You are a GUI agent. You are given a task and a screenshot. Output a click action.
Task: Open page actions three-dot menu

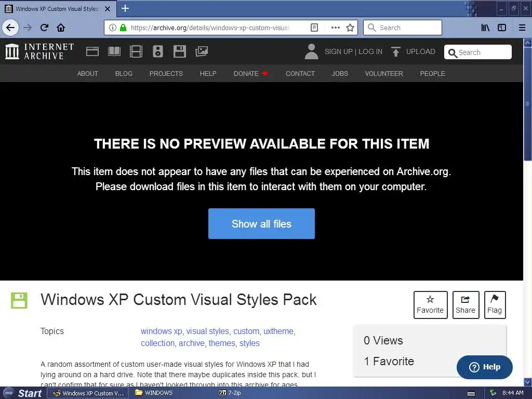pyautogui.click(x=335, y=28)
